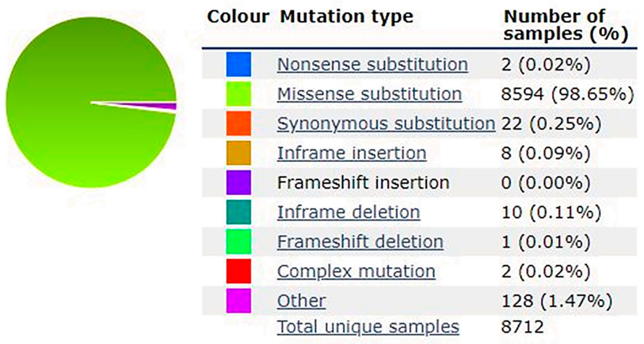Follow the Synonymous substitution link
644x344 pixels.
386,124
